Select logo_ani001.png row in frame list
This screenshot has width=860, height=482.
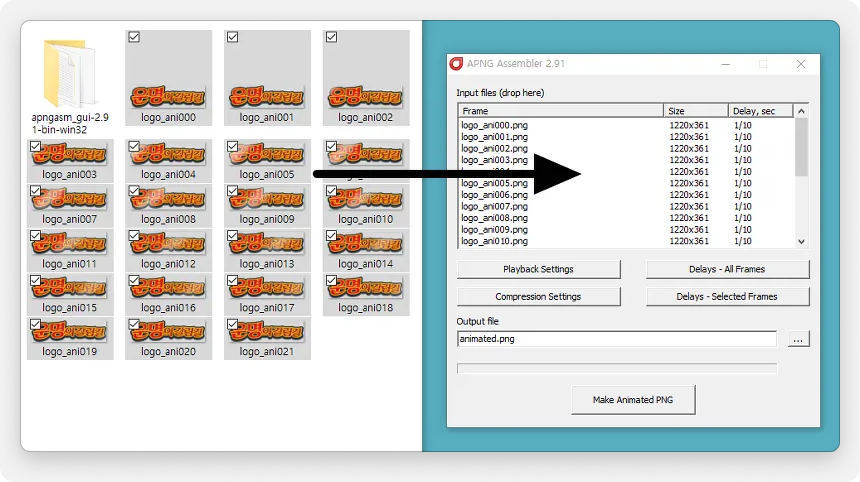[625, 137]
